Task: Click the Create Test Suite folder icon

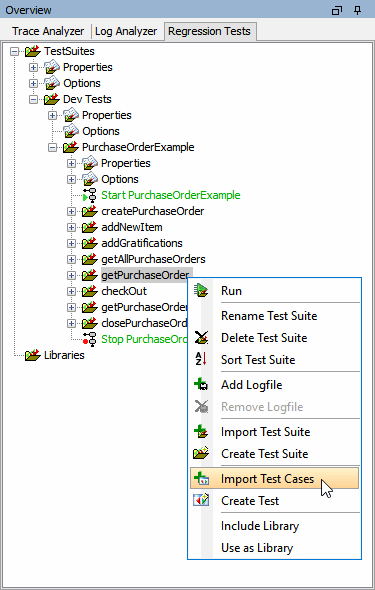Action: (201, 453)
